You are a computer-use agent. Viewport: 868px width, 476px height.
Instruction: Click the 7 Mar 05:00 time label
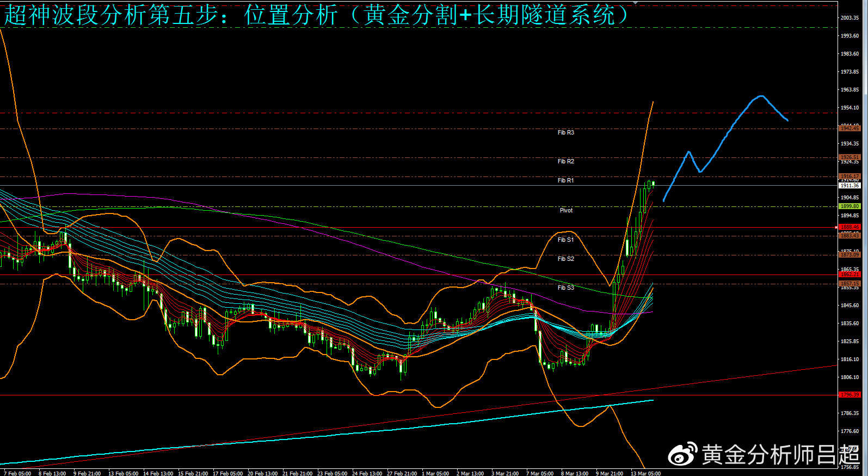540,473
